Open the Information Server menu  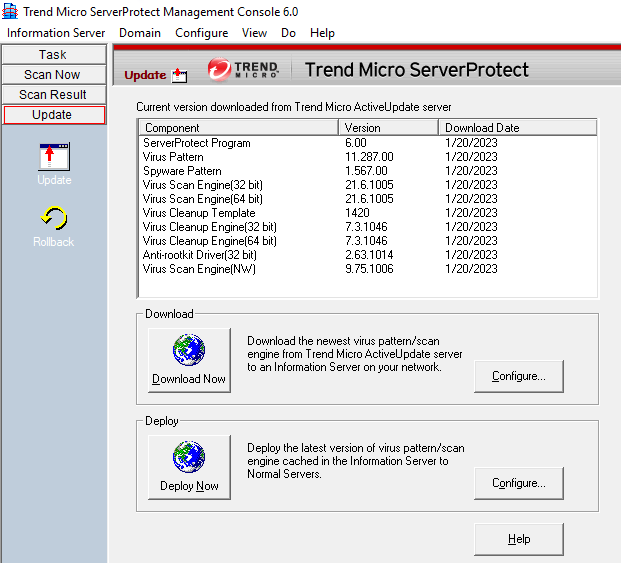[x=56, y=33]
